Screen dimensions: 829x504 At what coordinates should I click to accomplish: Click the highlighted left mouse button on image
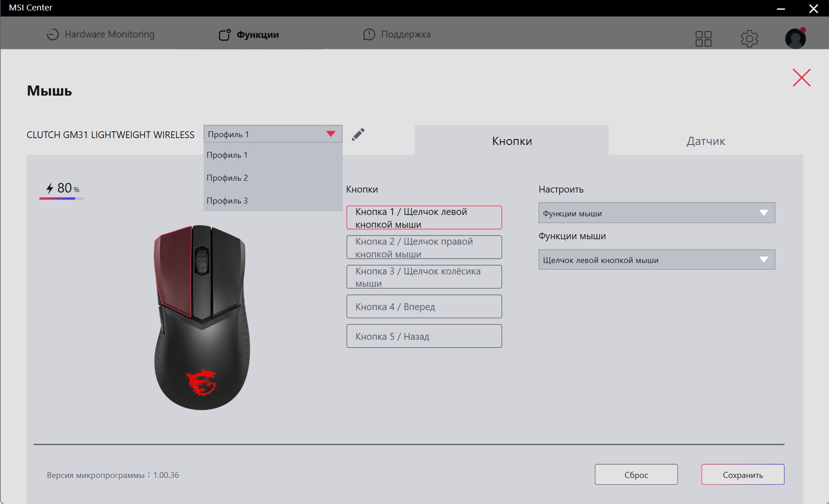click(x=174, y=270)
